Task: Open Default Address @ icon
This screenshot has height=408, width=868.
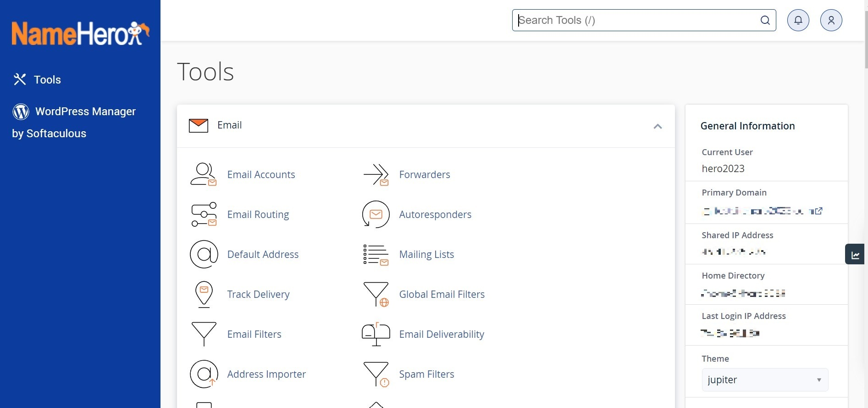Action: point(204,254)
